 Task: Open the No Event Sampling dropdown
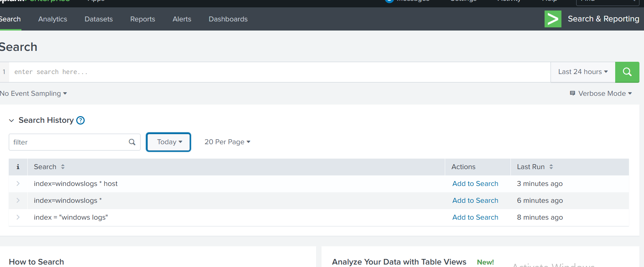[33, 94]
